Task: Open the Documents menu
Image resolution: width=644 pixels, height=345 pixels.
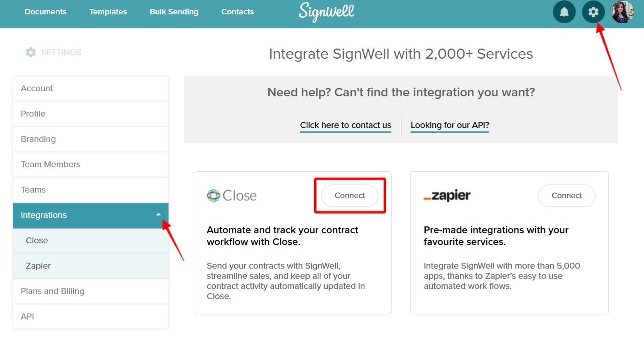Action: click(x=45, y=12)
